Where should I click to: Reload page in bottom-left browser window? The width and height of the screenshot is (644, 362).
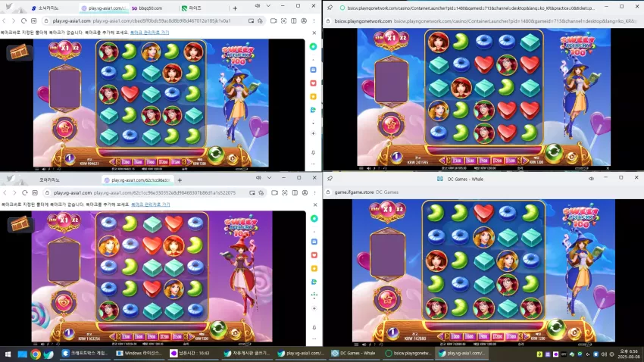click(x=25, y=192)
